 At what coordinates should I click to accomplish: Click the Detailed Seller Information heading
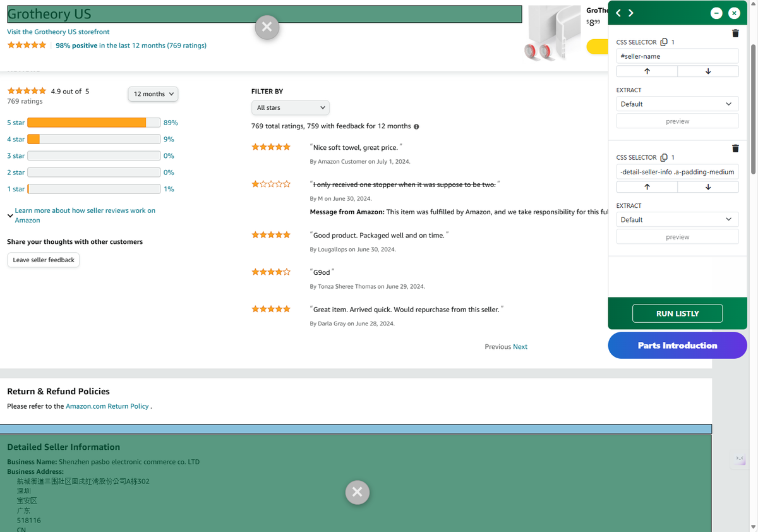click(x=63, y=447)
